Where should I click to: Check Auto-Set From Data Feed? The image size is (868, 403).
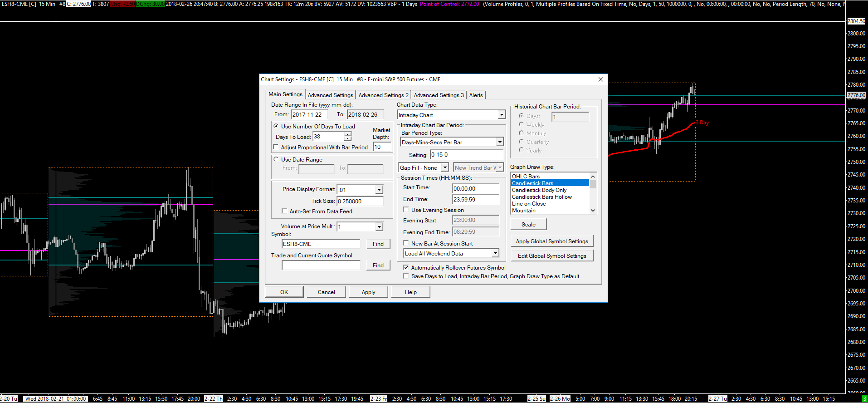pos(284,211)
